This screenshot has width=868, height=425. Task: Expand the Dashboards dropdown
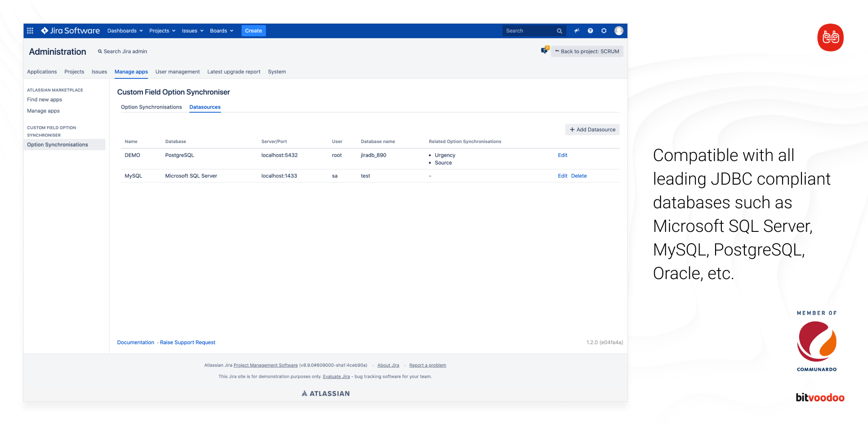(x=125, y=31)
